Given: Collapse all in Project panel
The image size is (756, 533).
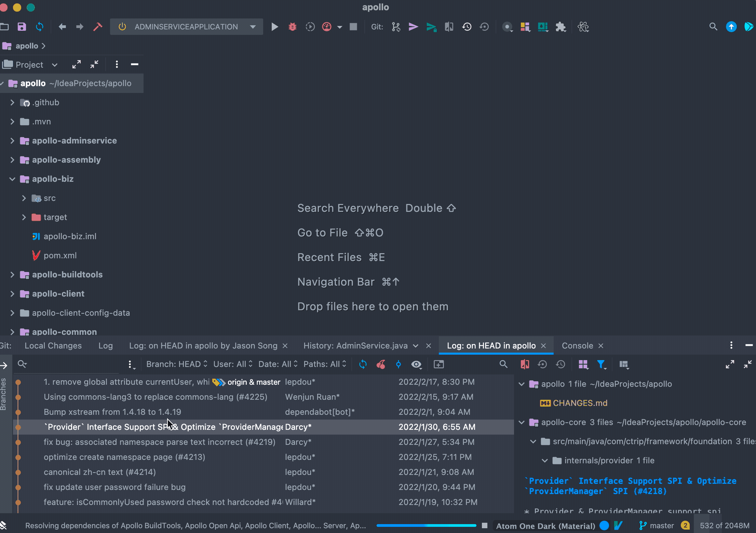Looking at the screenshot, I should pyautogui.click(x=94, y=64).
